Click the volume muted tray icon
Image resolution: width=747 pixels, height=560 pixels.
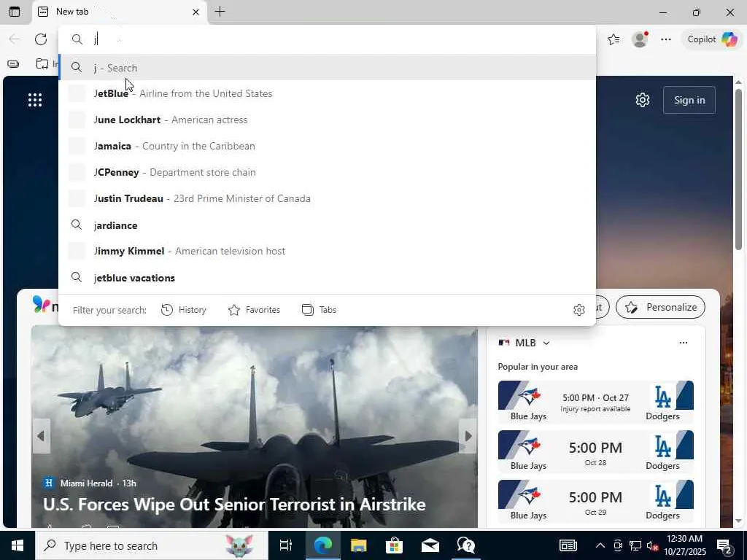[x=652, y=545]
